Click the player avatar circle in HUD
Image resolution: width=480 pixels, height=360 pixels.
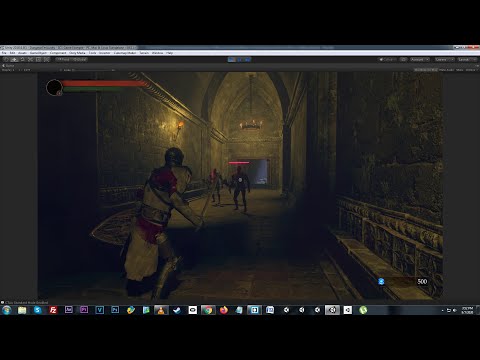(54, 87)
